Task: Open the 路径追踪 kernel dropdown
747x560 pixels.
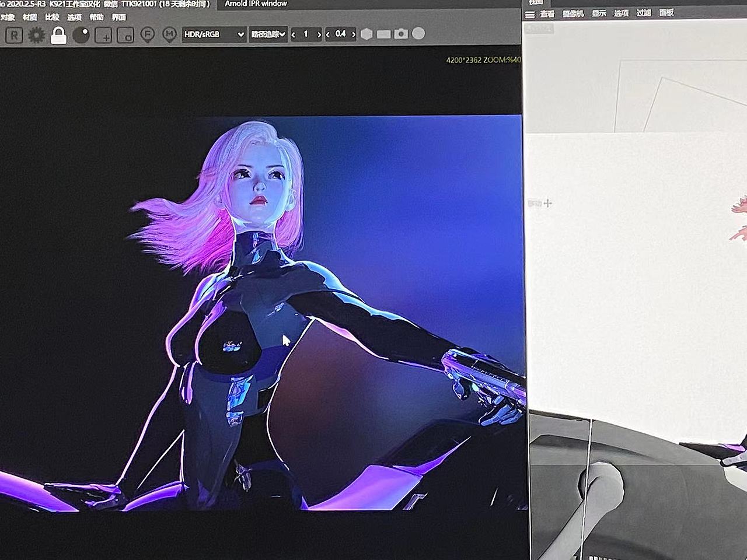Action: click(x=268, y=34)
